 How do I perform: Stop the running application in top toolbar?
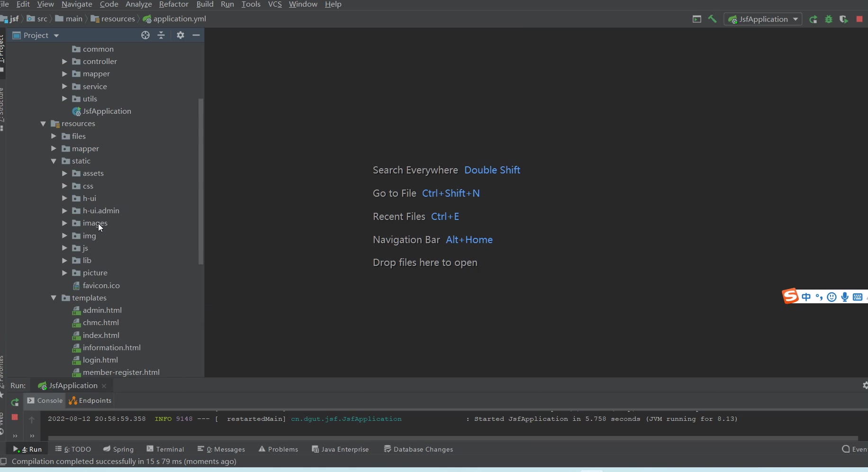(x=859, y=19)
